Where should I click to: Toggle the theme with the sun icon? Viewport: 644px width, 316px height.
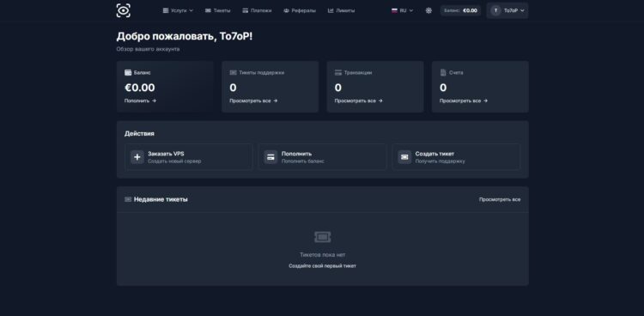(x=428, y=10)
